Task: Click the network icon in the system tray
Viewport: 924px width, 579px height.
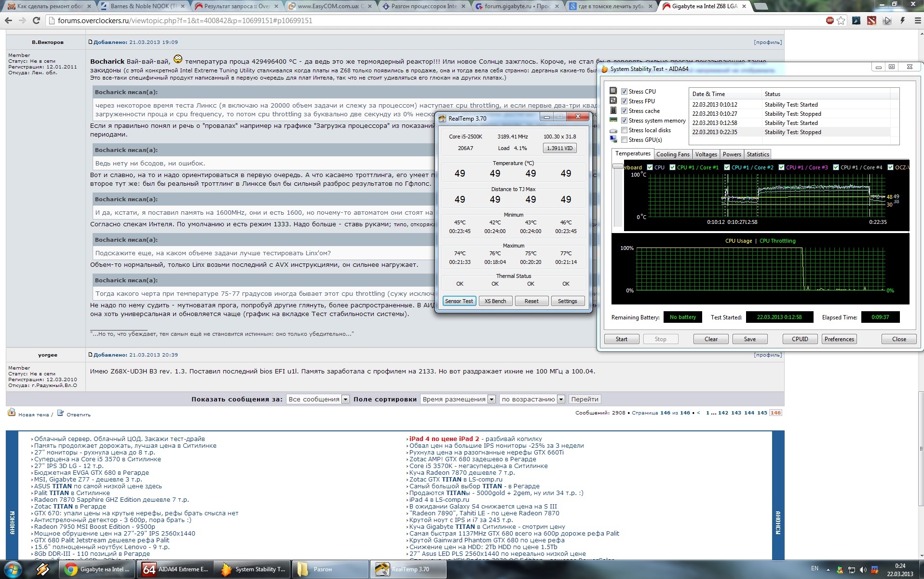Action: 851,569
